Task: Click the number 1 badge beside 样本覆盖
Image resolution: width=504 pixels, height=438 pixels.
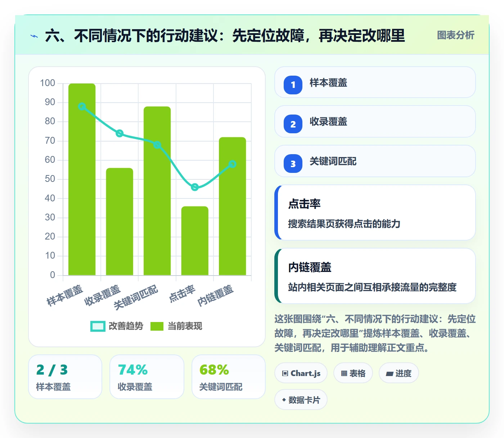Action: [x=293, y=85]
